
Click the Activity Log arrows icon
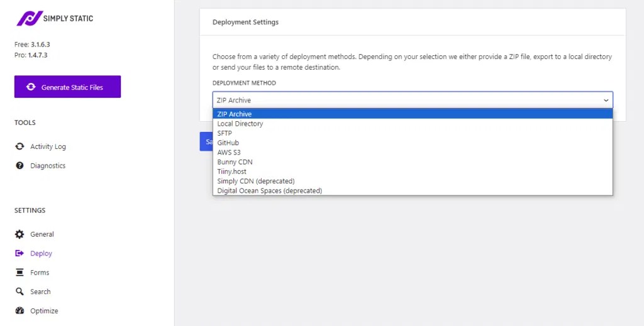pyautogui.click(x=19, y=146)
